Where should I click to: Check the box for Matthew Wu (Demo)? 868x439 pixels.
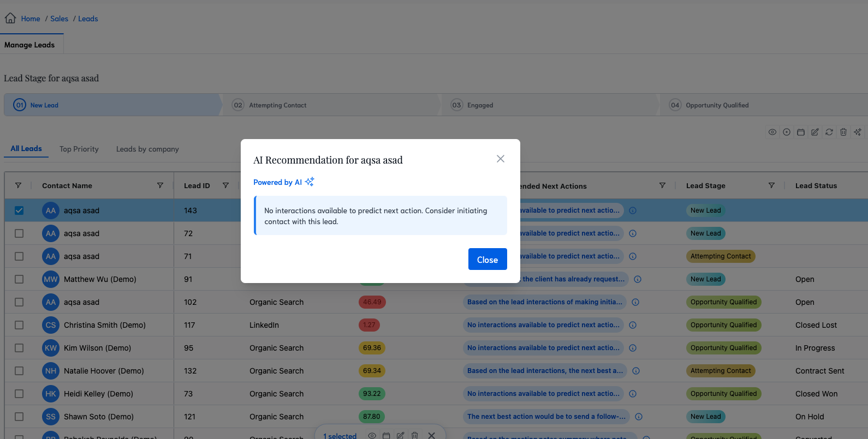(x=19, y=279)
